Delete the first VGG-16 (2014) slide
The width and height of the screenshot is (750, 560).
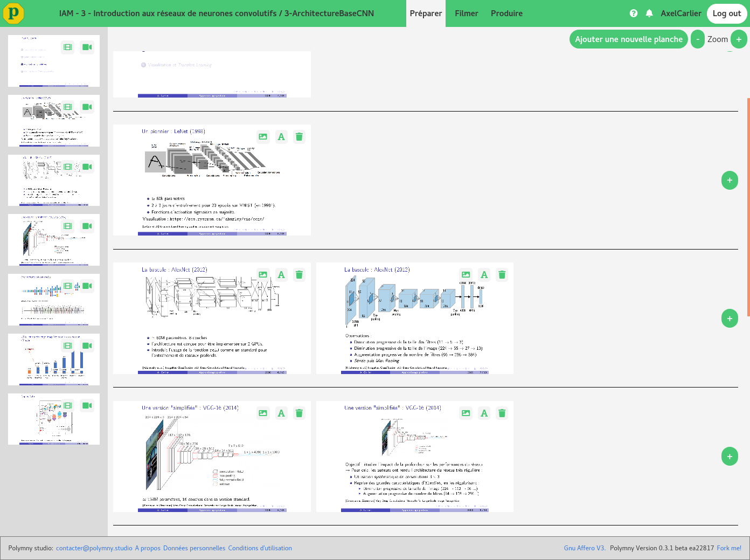[299, 413]
